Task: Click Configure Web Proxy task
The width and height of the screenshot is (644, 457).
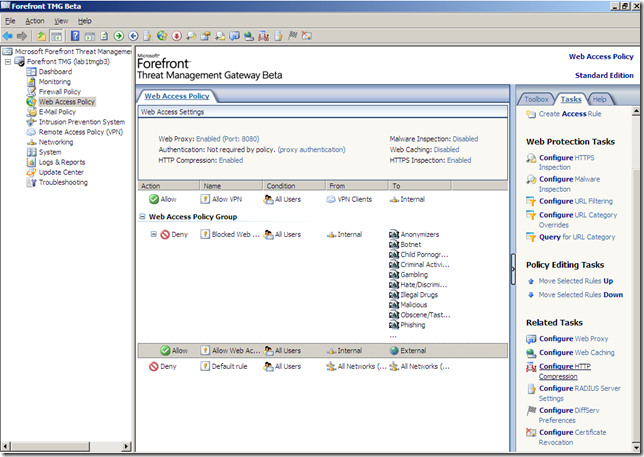Action: coord(573,339)
